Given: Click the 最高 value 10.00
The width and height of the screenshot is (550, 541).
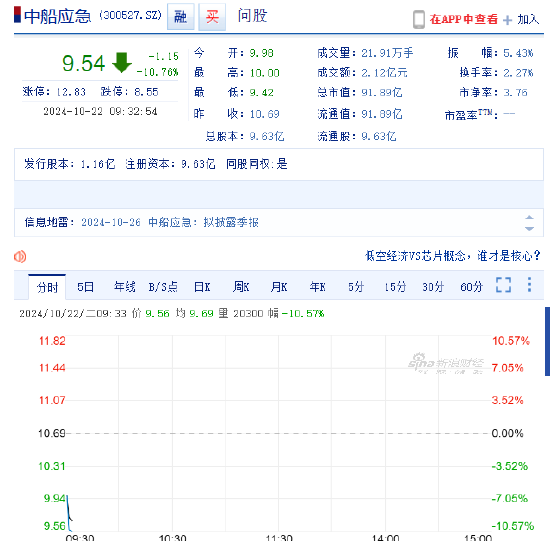Looking at the screenshot, I should (x=264, y=73).
